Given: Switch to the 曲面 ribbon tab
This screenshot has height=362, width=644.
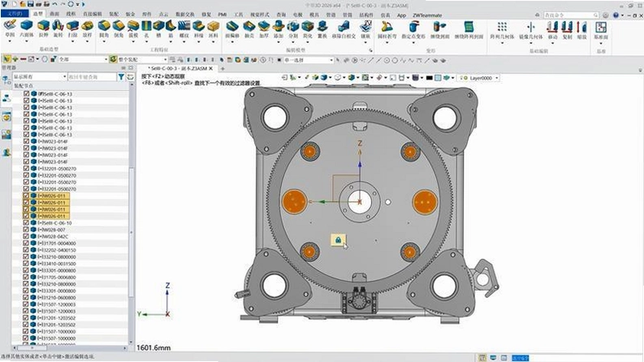Looking at the screenshot, I should tap(54, 14).
